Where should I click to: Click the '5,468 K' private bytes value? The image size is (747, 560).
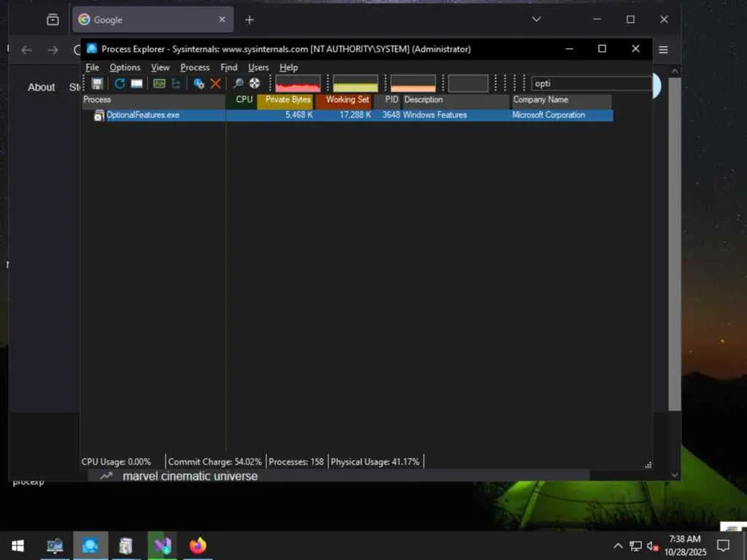(x=298, y=115)
